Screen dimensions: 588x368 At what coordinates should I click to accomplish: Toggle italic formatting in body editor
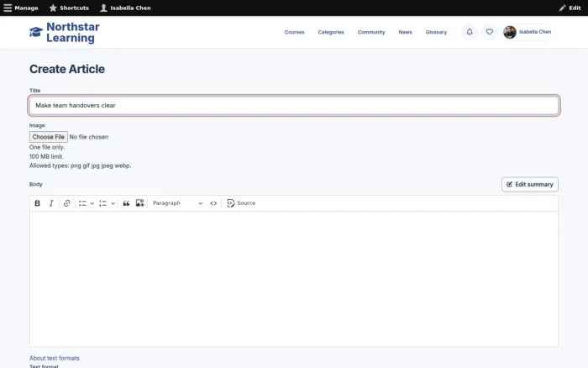click(x=51, y=203)
